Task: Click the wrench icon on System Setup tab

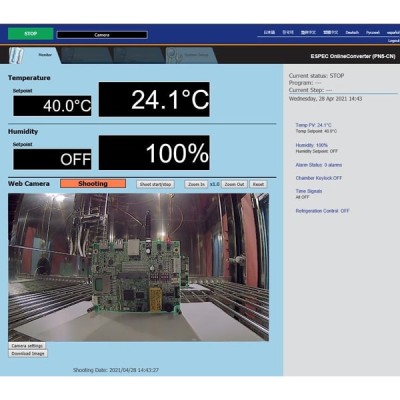Action: tap(174, 55)
